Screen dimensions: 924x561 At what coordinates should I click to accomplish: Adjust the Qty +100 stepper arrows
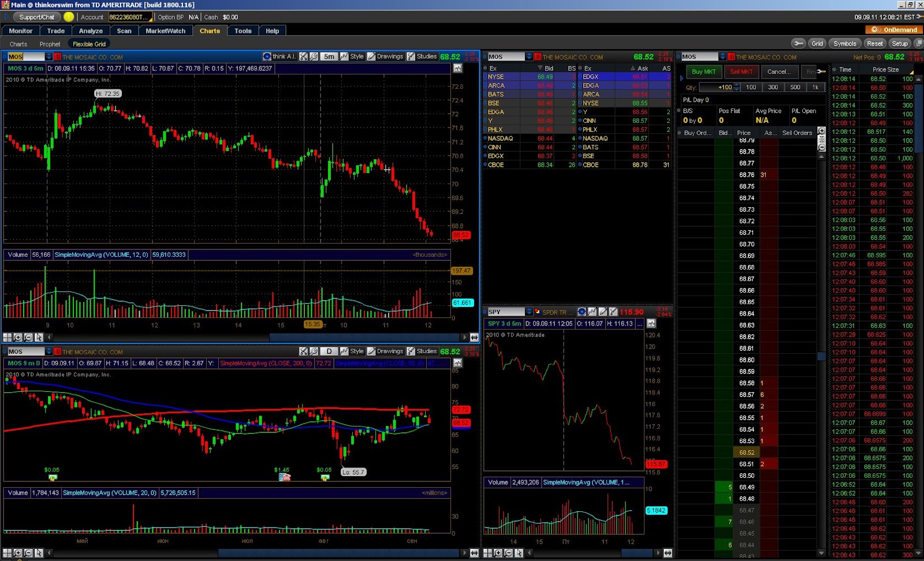[736, 87]
